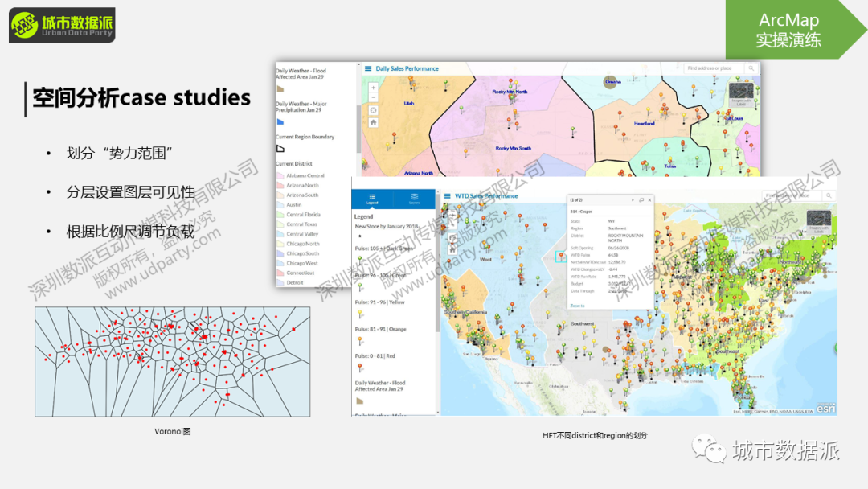Click the Voronoi diagram image
868x489 pixels.
[172, 362]
